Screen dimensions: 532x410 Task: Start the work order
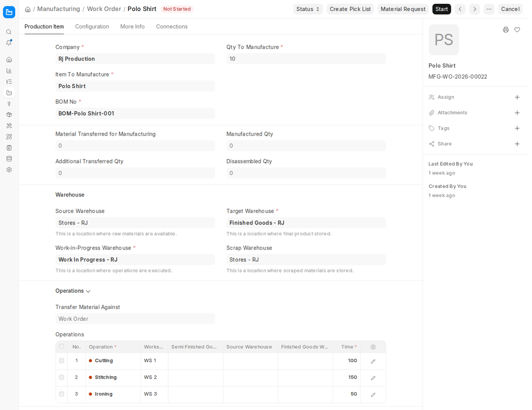(442, 9)
